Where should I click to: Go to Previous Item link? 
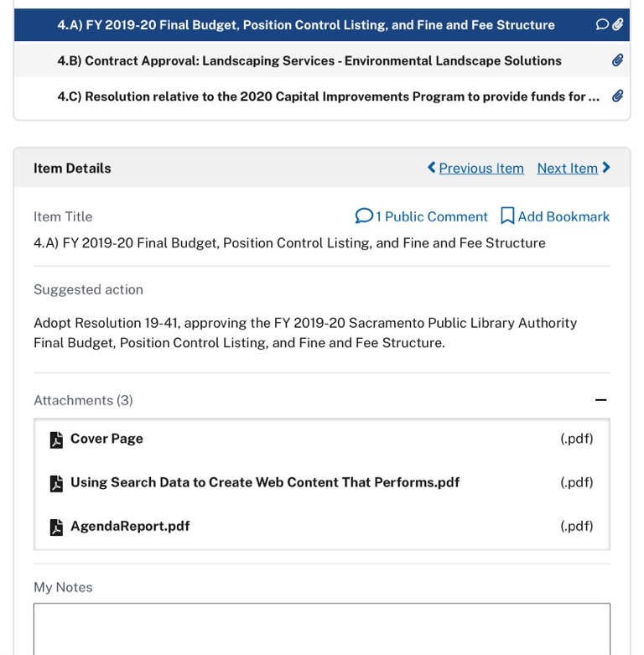click(481, 169)
